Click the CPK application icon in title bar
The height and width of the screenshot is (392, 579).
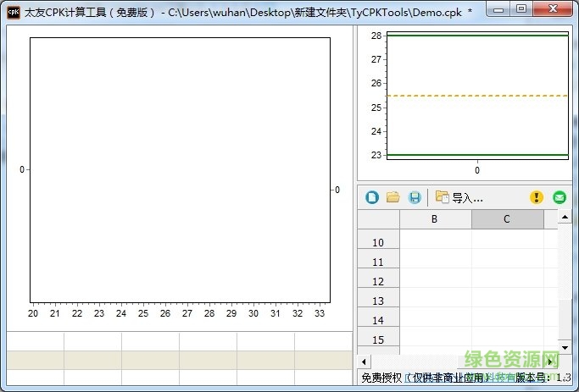[14, 12]
